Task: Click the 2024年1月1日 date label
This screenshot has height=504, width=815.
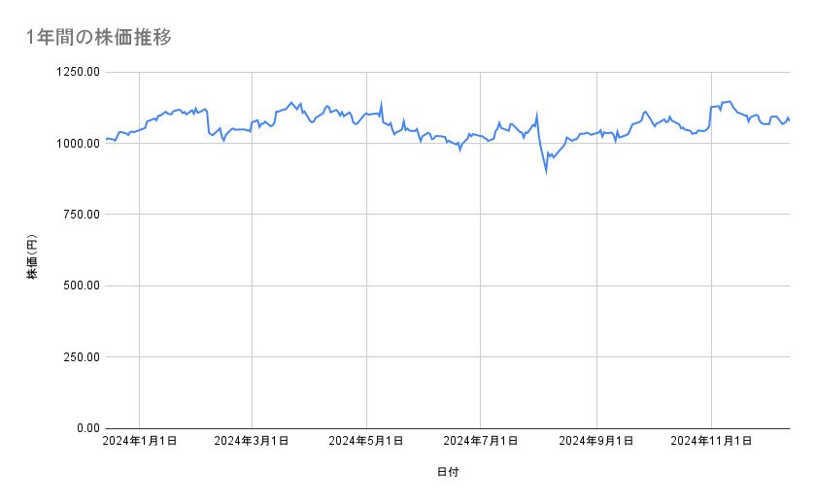Action: 140,442
